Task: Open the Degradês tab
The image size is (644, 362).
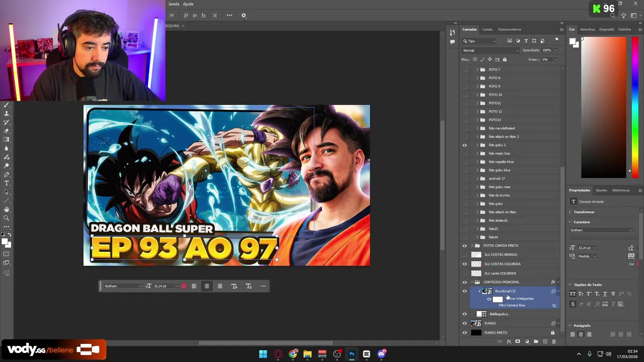Action: (607, 29)
